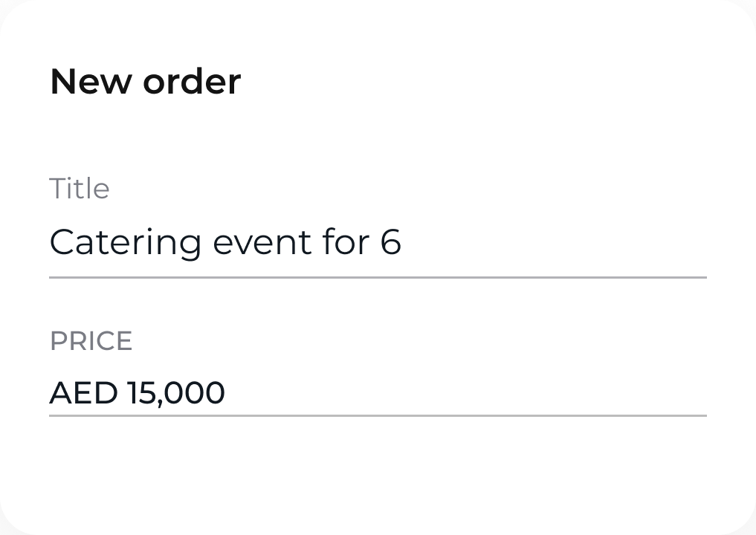Image resolution: width=756 pixels, height=535 pixels.
Task: Click the "PRICE" field label
Action: coord(91,341)
